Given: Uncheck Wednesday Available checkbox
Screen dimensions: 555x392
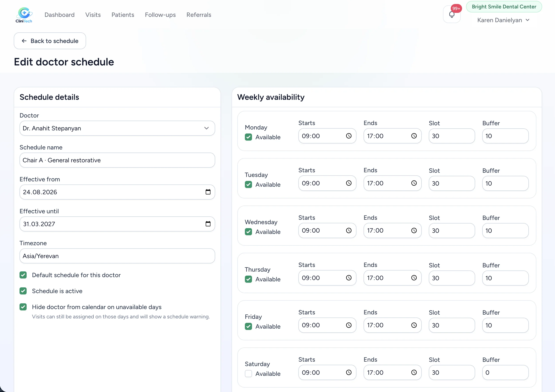Looking at the screenshot, I should point(248,232).
